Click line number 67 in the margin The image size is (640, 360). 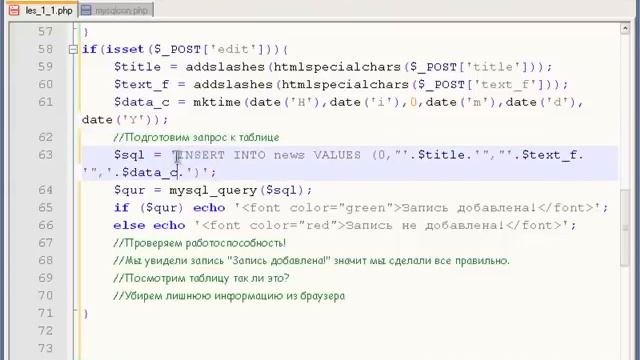pyautogui.click(x=45, y=242)
